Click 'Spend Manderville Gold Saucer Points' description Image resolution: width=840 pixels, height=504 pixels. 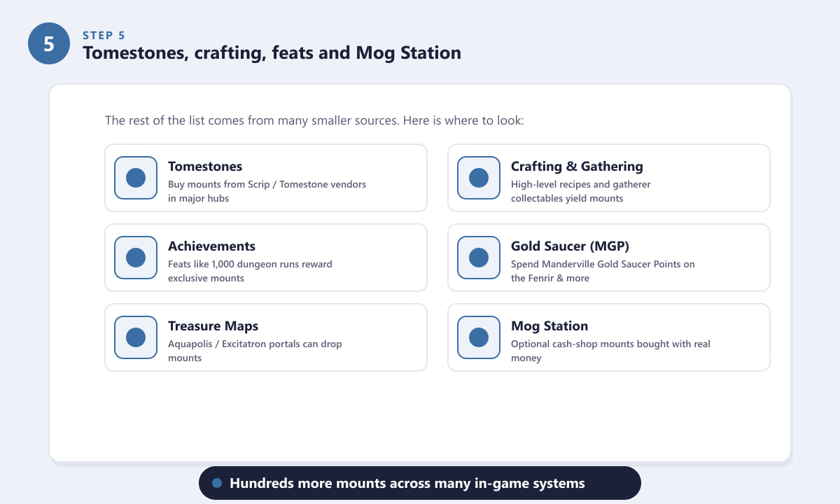pyautogui.click(x=603, y=271)
